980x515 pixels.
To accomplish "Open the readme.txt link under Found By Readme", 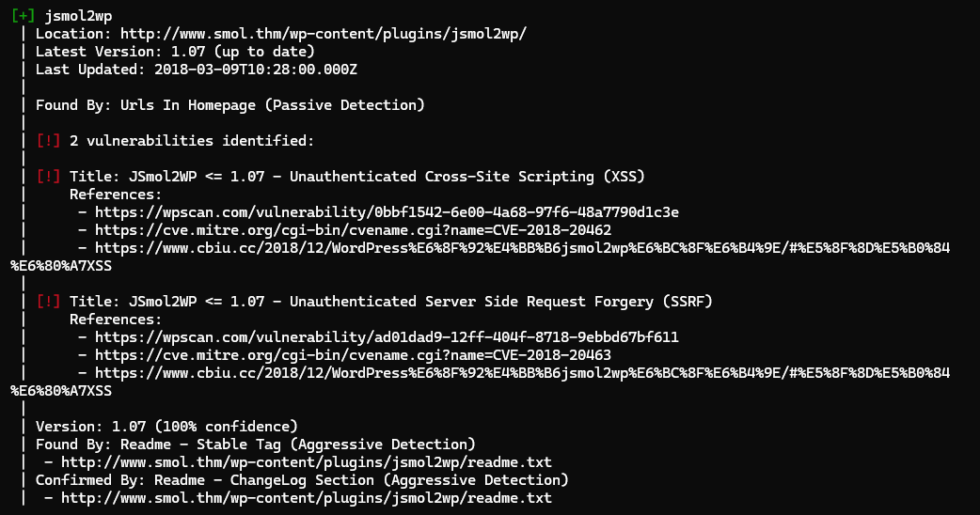I will click(307, 462).
